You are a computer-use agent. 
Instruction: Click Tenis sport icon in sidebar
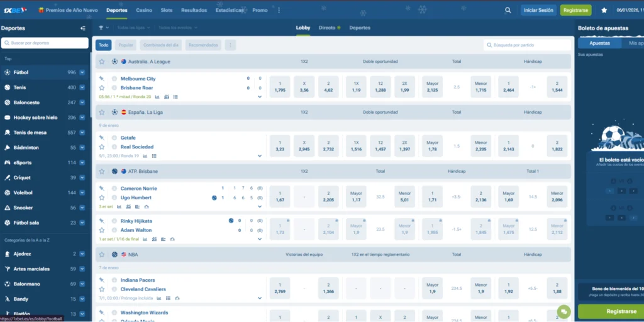pyautogui.click(x=8, y=87)
